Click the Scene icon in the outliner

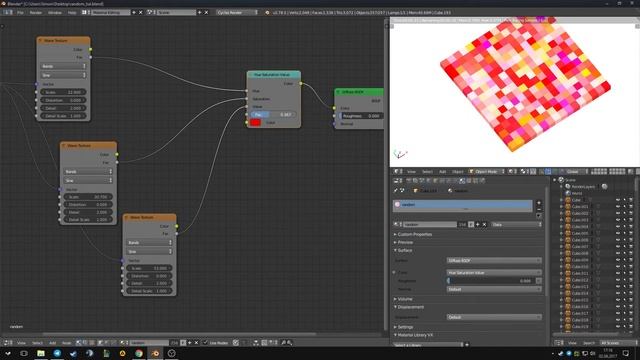click(561, 180)
